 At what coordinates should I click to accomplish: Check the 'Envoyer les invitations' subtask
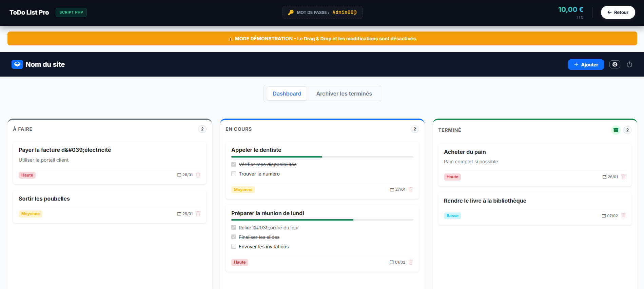click(x=234, y=247)
